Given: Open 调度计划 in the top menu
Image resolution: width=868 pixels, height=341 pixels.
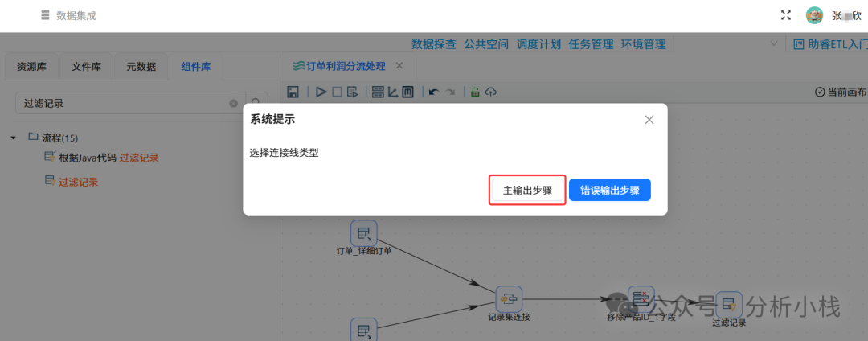Looking at the screenshot, I should click(x=538, y=44).
